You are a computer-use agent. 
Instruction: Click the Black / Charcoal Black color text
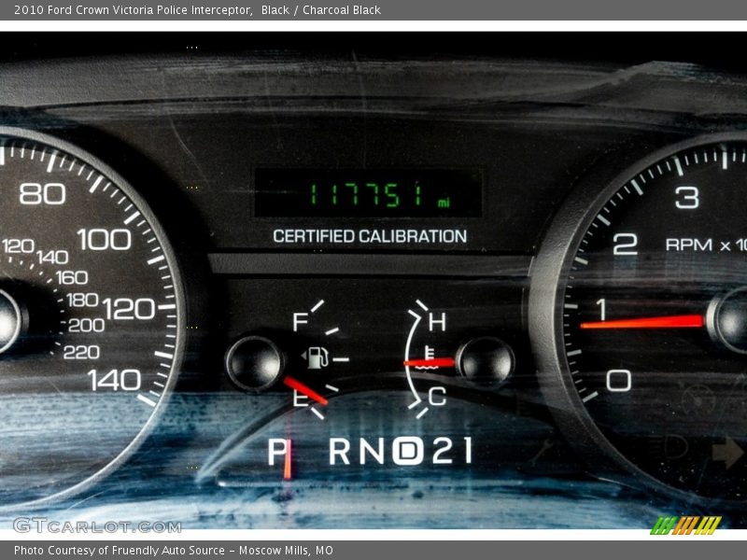pos(320,10)
